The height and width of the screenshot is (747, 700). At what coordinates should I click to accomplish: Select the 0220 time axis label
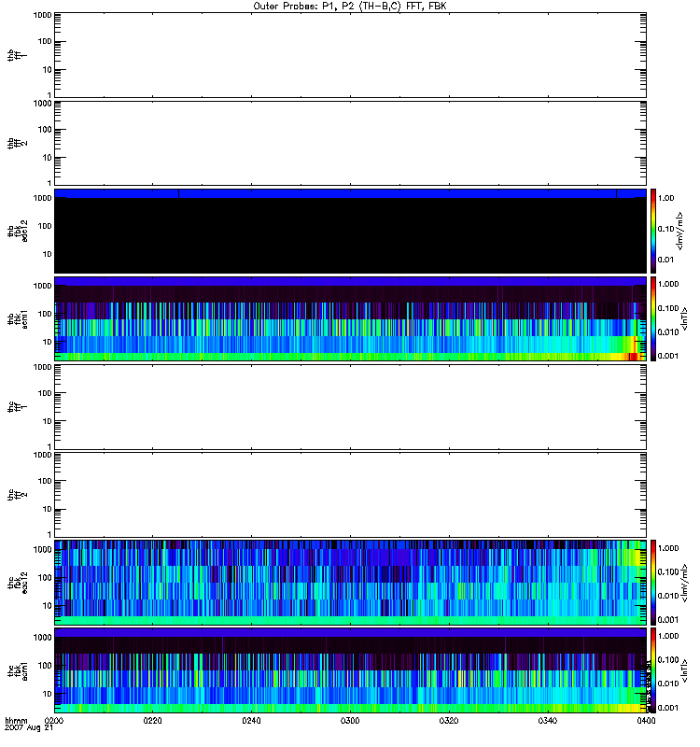tap(153, 722)
